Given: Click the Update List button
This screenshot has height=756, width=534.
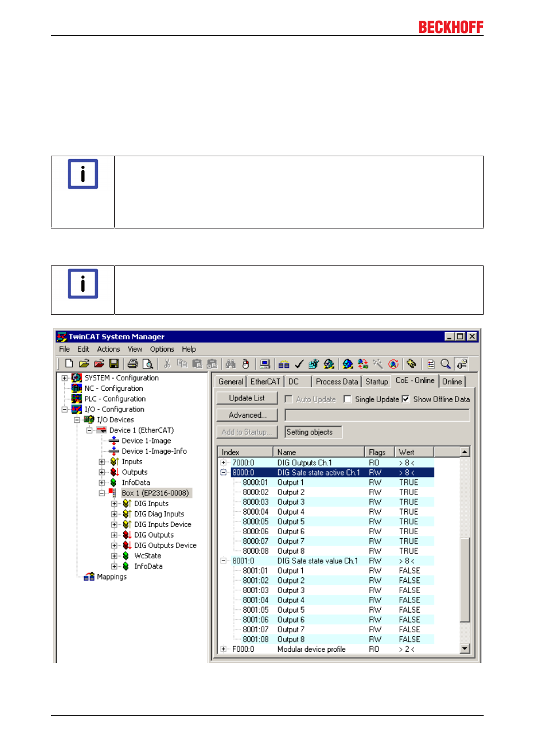Looking at the screenshot, I should point(247,398).
